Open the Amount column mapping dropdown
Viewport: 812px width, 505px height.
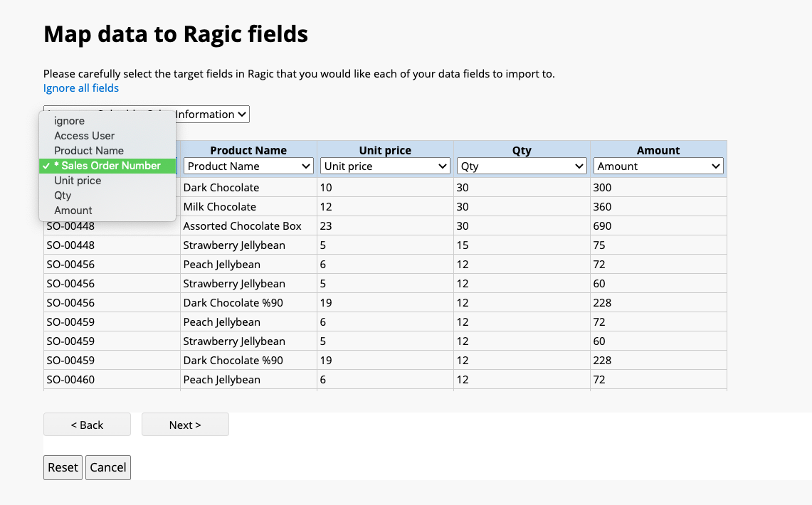[x=658, y=166]
